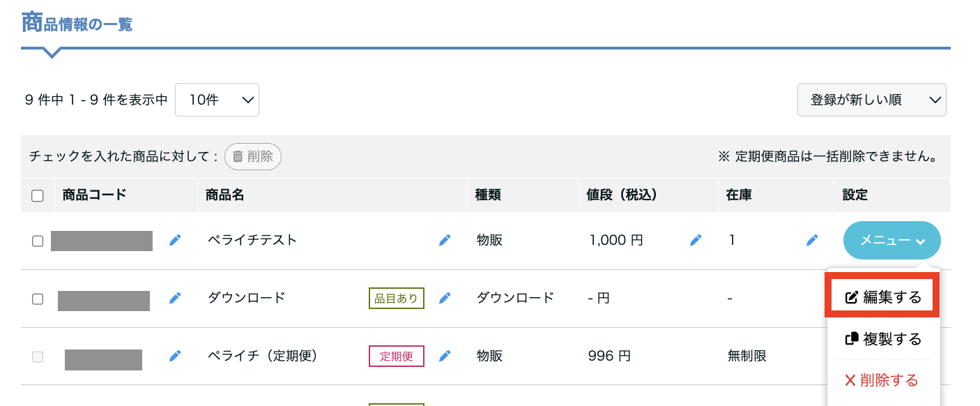Viewport: 980px width, 406px height.
Task: Edit product code pencil for ペライチ(定期便) row
Action: point(175,356)
